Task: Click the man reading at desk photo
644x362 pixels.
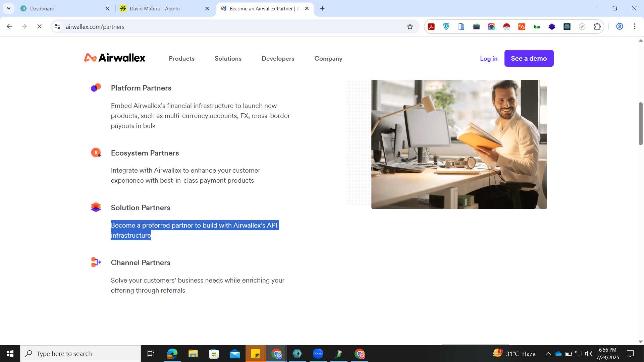Action: 459,144
